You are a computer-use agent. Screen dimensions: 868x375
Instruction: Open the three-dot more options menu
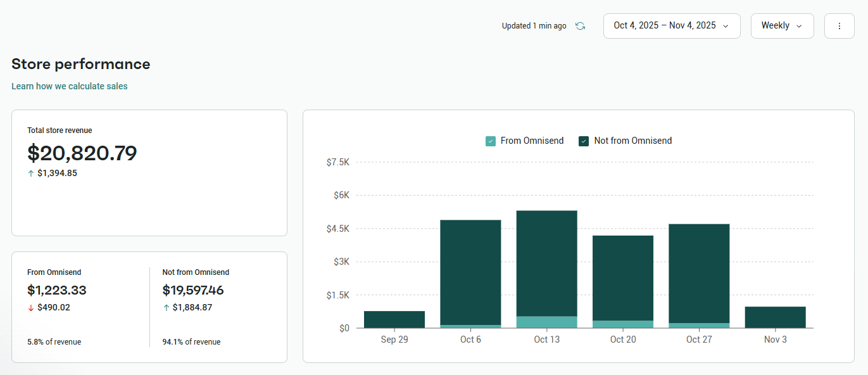pos(839,26)
